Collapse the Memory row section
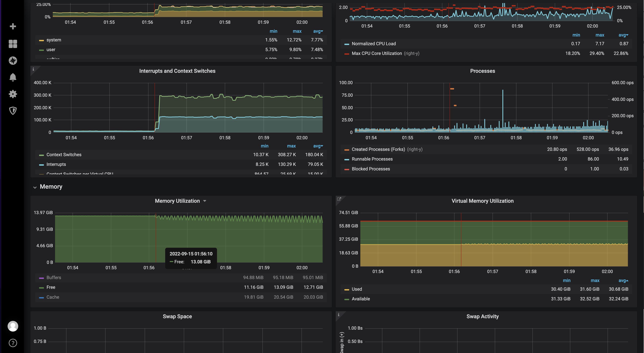The height and width of the screenshot is (353, 644). click(35, 187)
